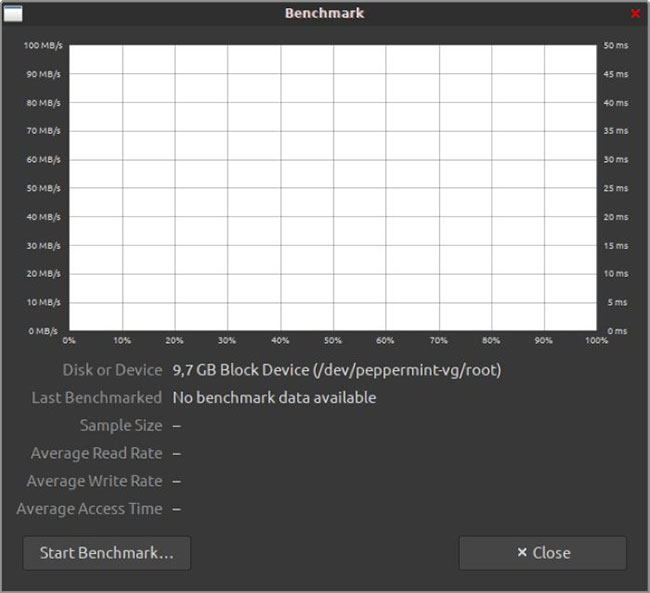
Task: Click the '100 MB/s' axis label
Action: point(43,45)
